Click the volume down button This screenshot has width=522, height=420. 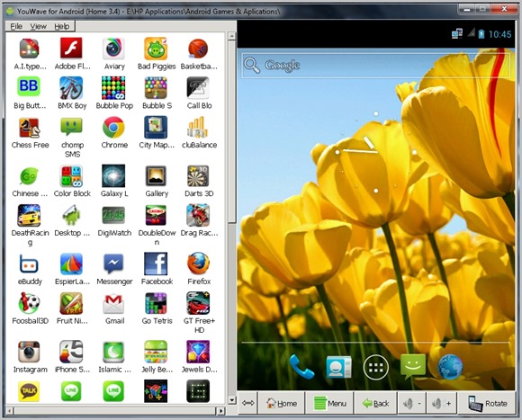[412, 404]
